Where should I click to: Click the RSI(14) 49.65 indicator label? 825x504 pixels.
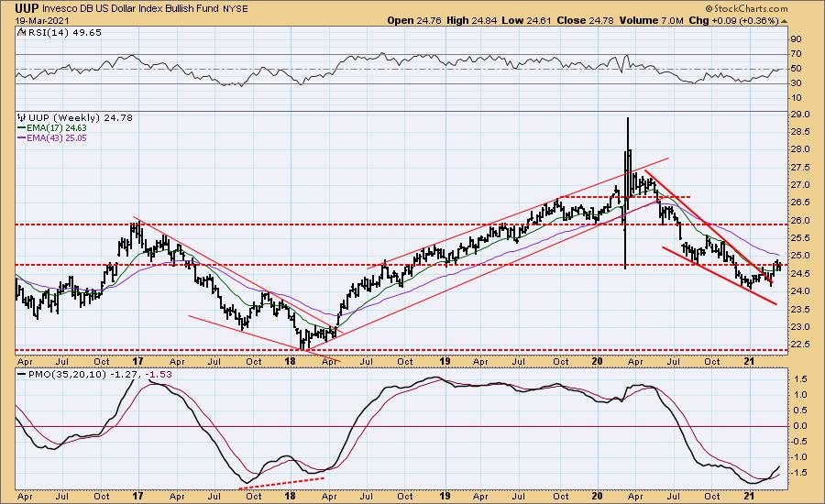point(64,33)
